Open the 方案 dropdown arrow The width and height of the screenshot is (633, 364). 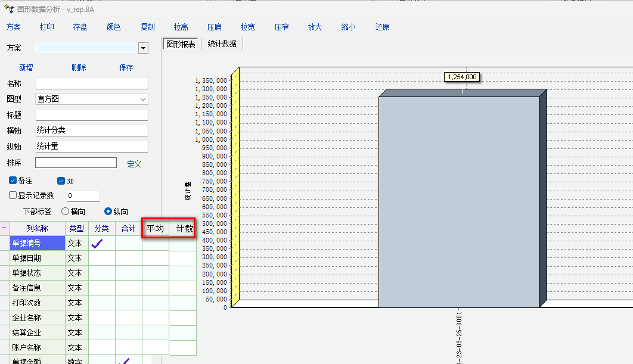[x=143, y=48]
